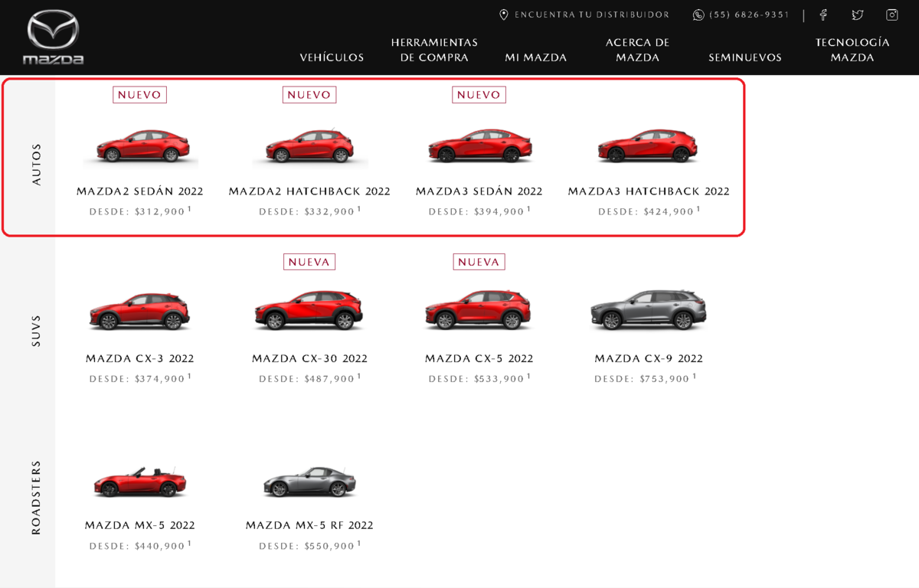Click the Mazda2 Sedán car image

coord(140,146)
